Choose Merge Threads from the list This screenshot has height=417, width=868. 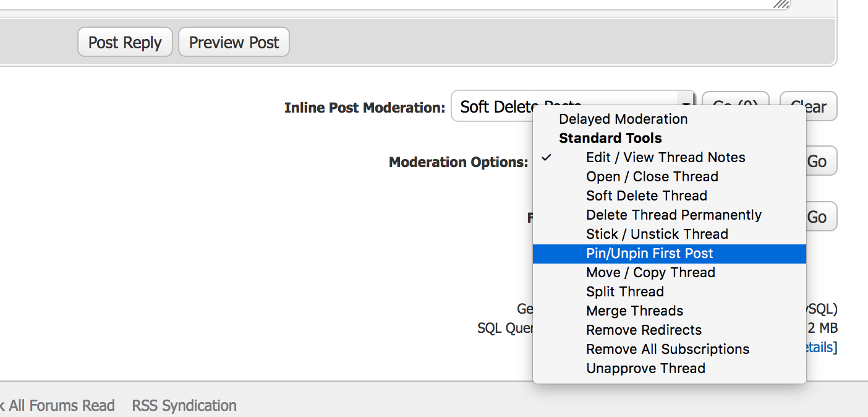[x=634, y=311]
